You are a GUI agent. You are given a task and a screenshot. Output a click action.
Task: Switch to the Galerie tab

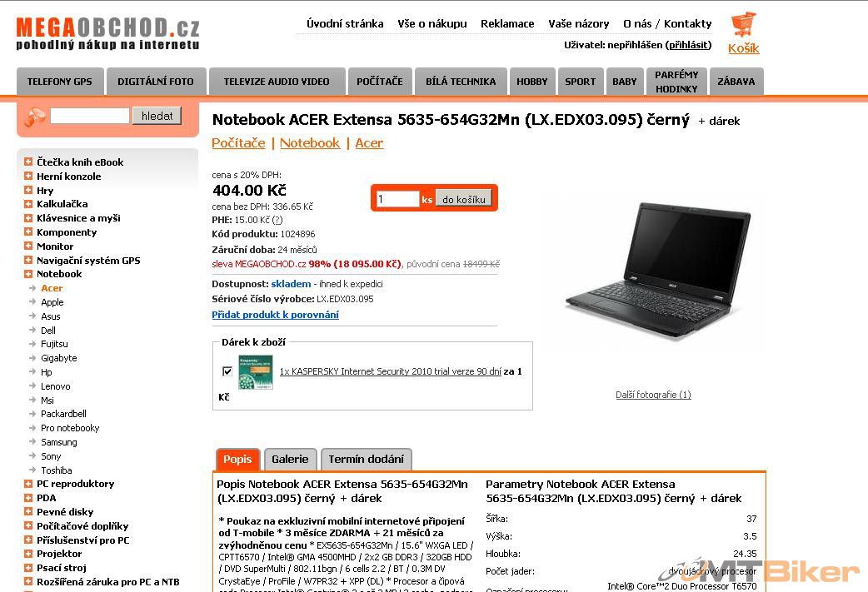(290, 460)
